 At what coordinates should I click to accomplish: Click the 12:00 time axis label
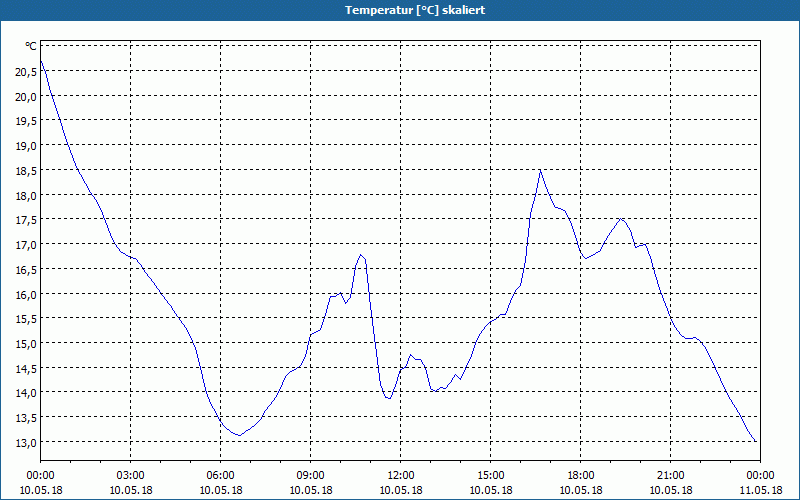point(401,476)
